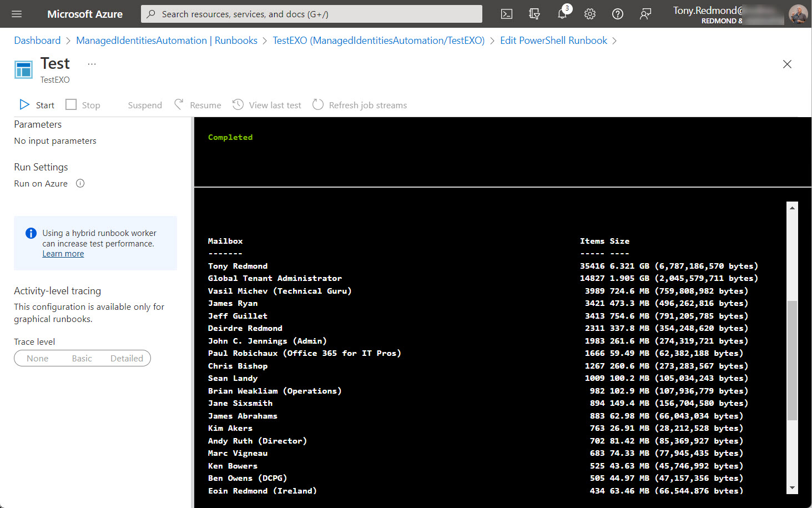
Task: Open the account menu via profile avatar
Action: pyautogui.click(x=798, y=14)
